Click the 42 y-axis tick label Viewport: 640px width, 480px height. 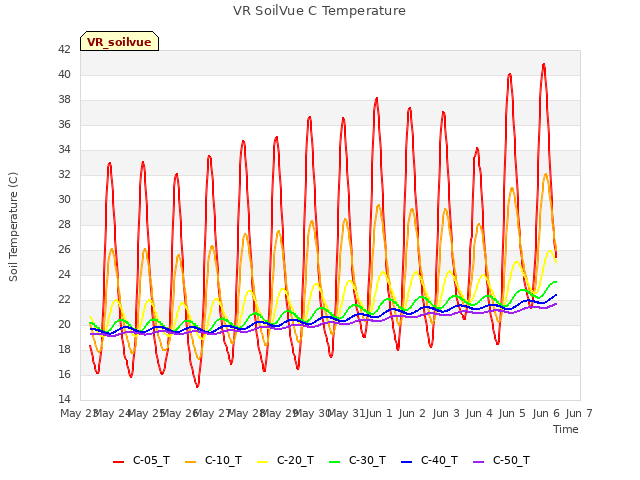point(64,49)
